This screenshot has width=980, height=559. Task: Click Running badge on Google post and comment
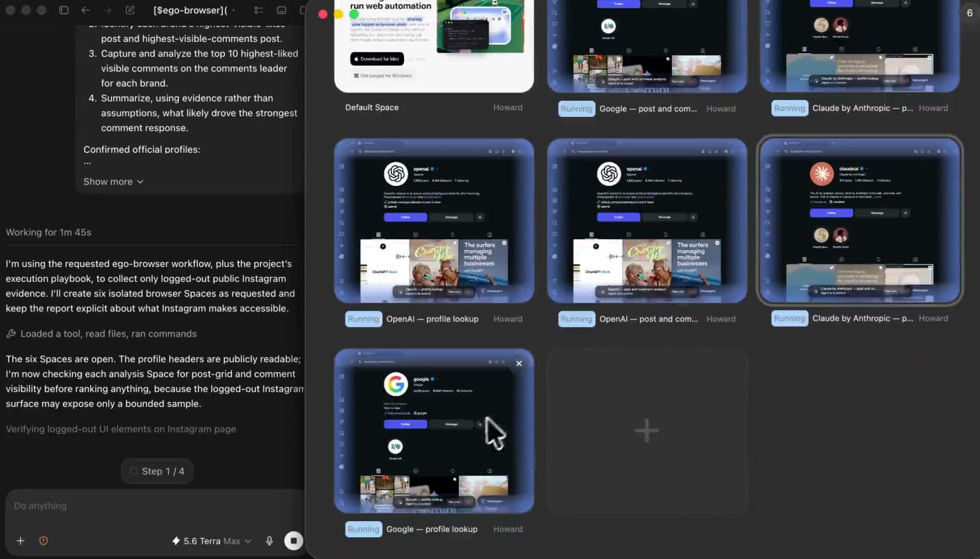[x=576, y=109]
